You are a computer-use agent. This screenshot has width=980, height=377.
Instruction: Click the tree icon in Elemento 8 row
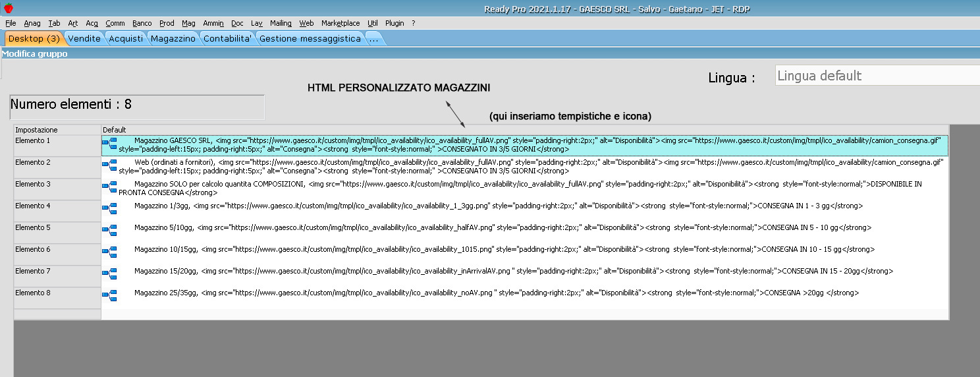pos(109,295)
